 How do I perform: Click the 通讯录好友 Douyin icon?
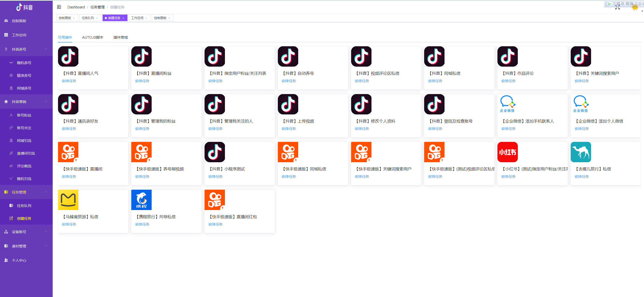point(68,104)
